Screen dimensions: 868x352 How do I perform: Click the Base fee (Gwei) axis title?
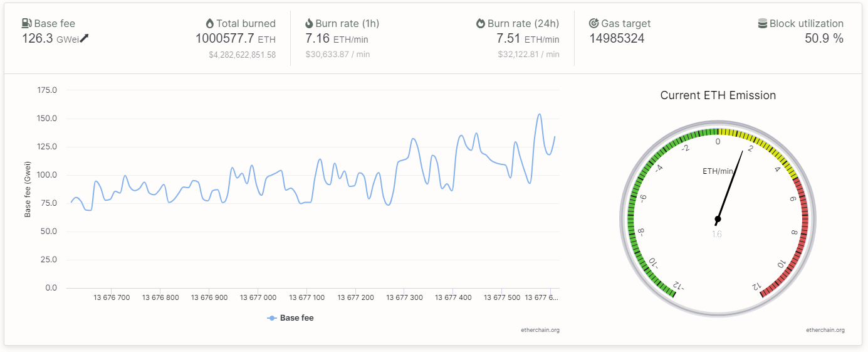click(x=28, y=189)
